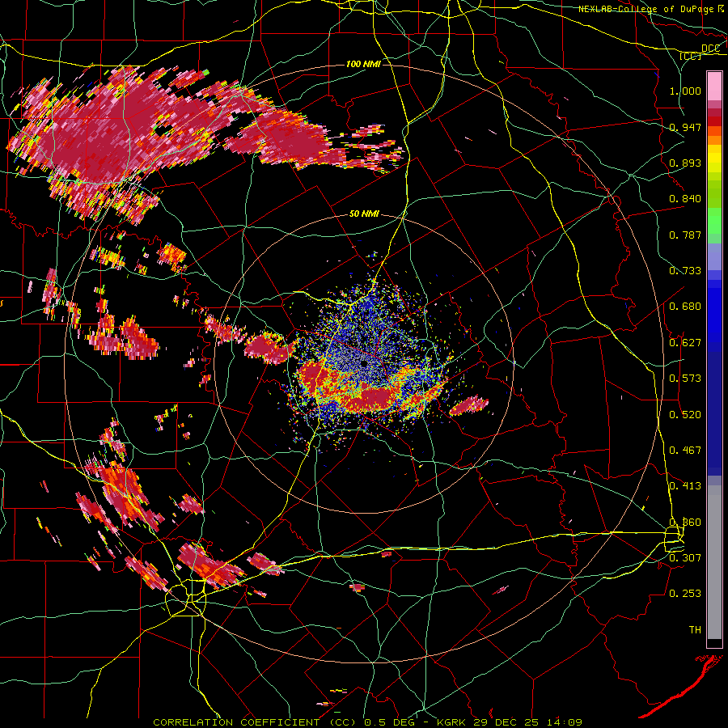This screenshot has height=728, width=728.
Task: Click the 0.840 legend value
Action: click(685, 199)
